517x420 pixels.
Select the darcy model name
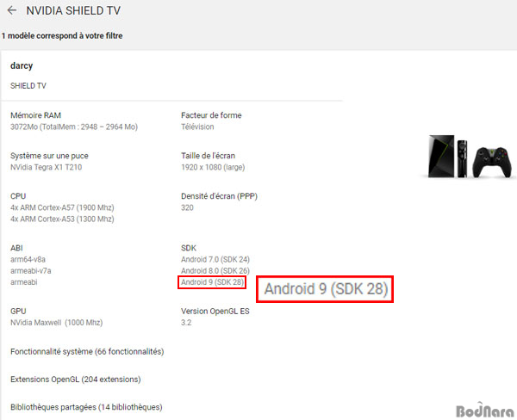click(x=22, y=66)
